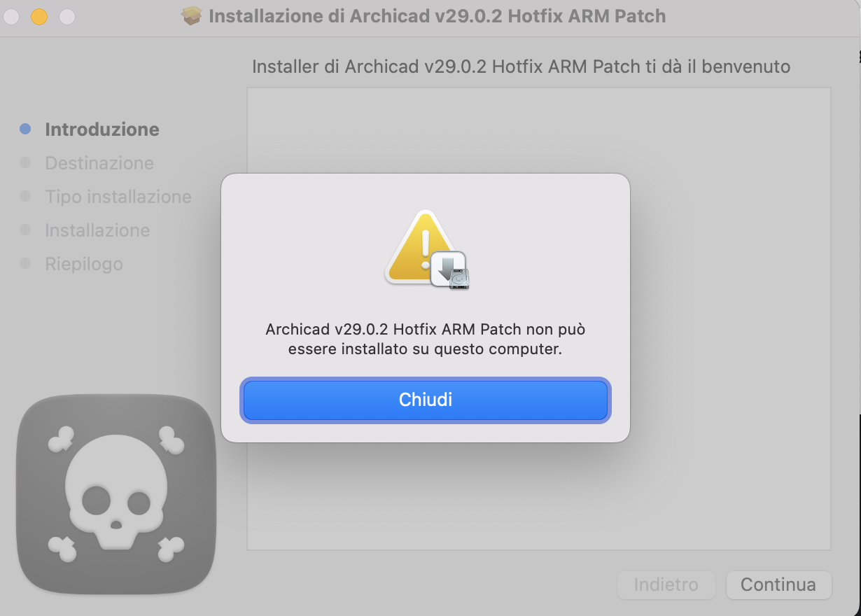861x616 pixels.
Task: Click the "non può essere installato" message
Action: point(425,339)
